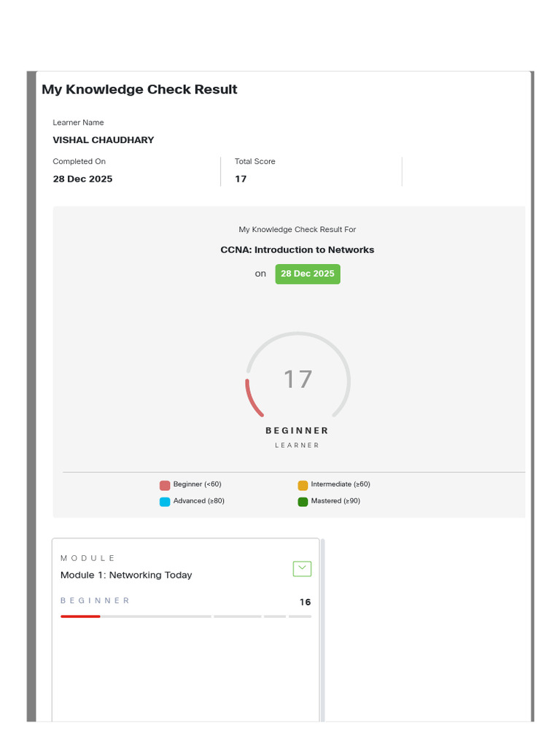Image resolution: width=560 pixels, height=747 pixels.
Task: Click the green 28 Dec 2025 date badge
Action: (308, 274)
